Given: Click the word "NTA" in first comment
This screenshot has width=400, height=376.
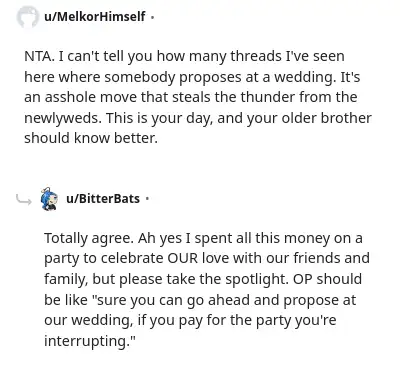Looking at the screenshot, I should coord(38,56).
